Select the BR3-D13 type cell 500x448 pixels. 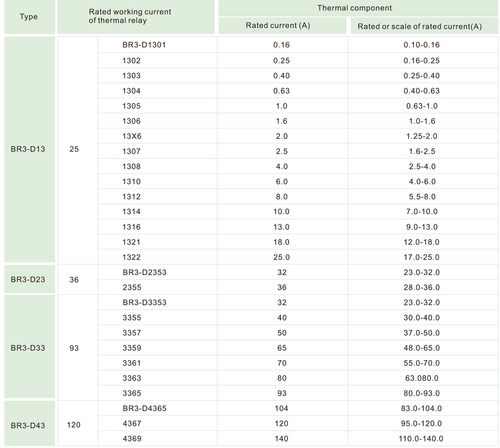coord(29,149)
